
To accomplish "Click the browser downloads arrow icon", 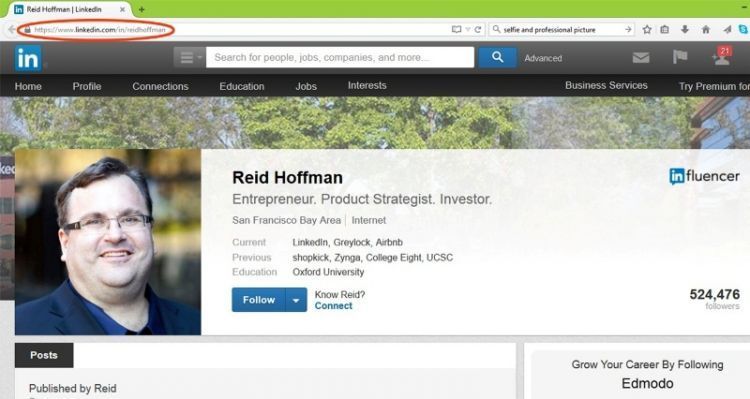I will coord(684,30).
